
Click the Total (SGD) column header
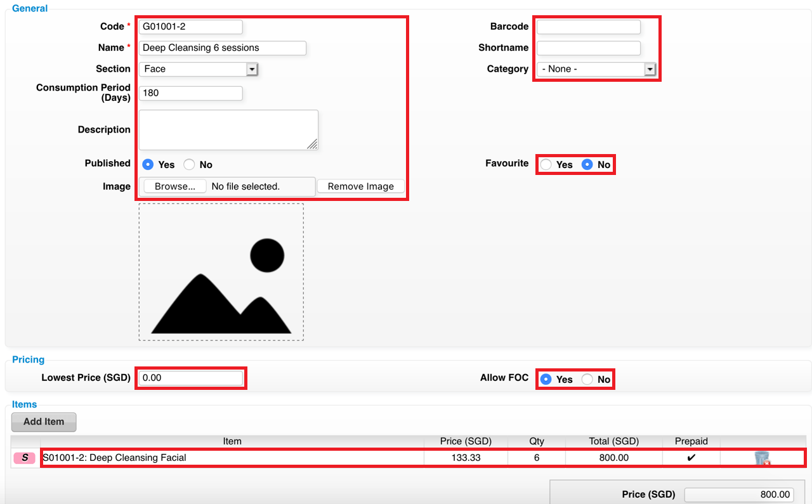[613, 441]
